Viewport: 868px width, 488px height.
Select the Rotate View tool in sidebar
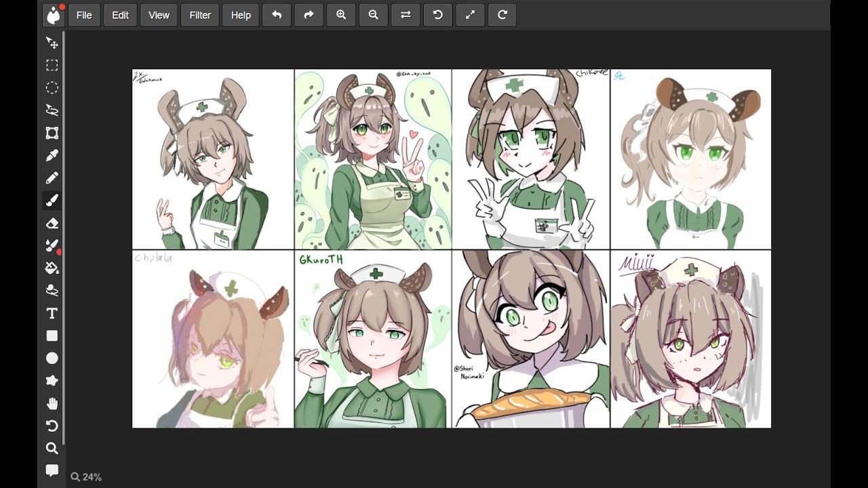coord(52,426)
